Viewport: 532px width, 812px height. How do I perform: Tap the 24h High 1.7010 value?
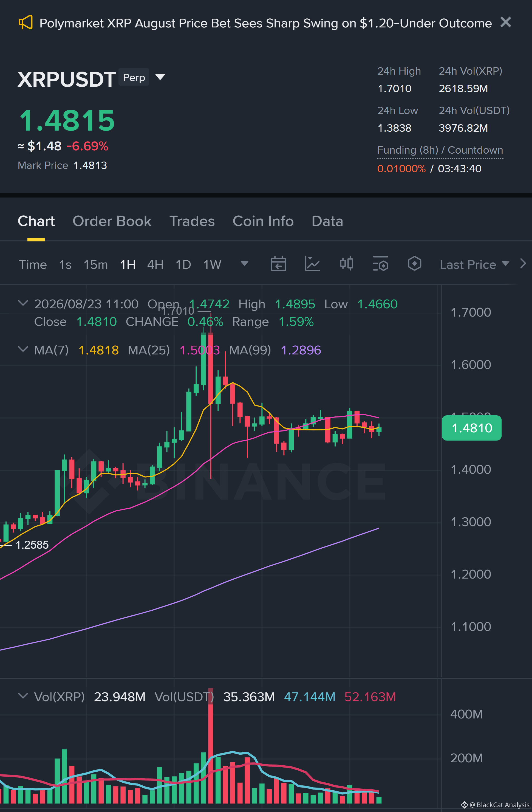pos(395,89)
